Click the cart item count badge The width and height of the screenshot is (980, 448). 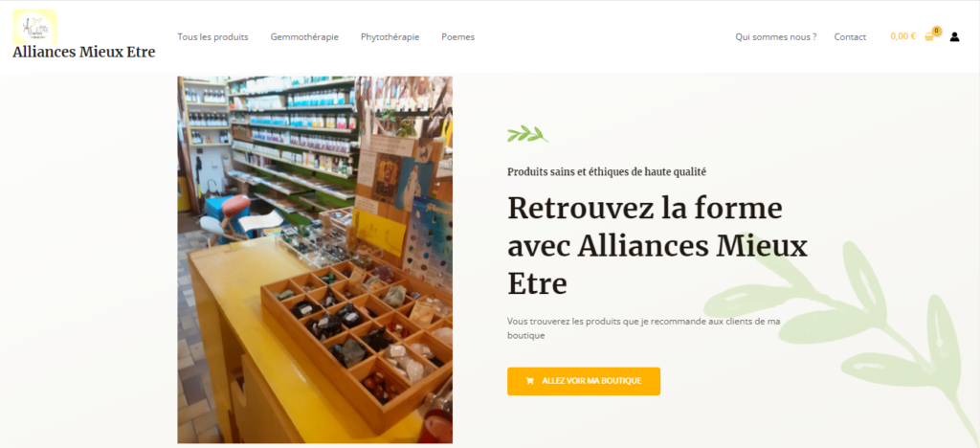pos(936,30)
